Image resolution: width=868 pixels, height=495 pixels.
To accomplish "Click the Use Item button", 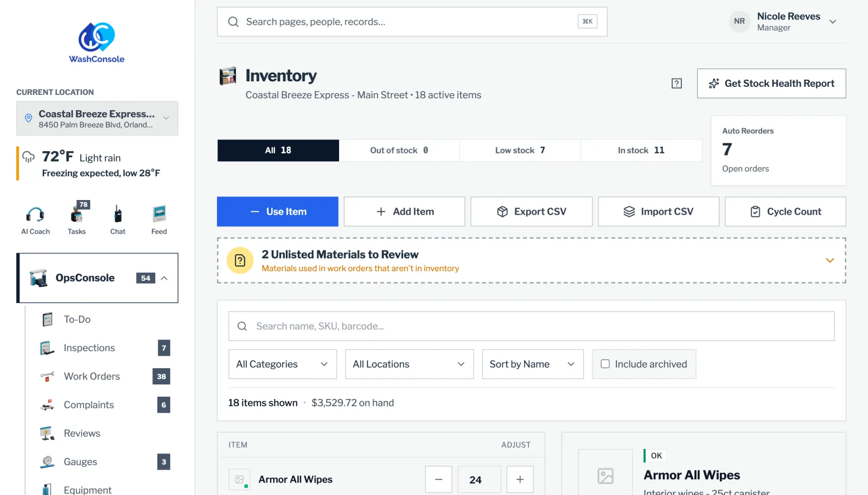I will [x=278, y=211].
